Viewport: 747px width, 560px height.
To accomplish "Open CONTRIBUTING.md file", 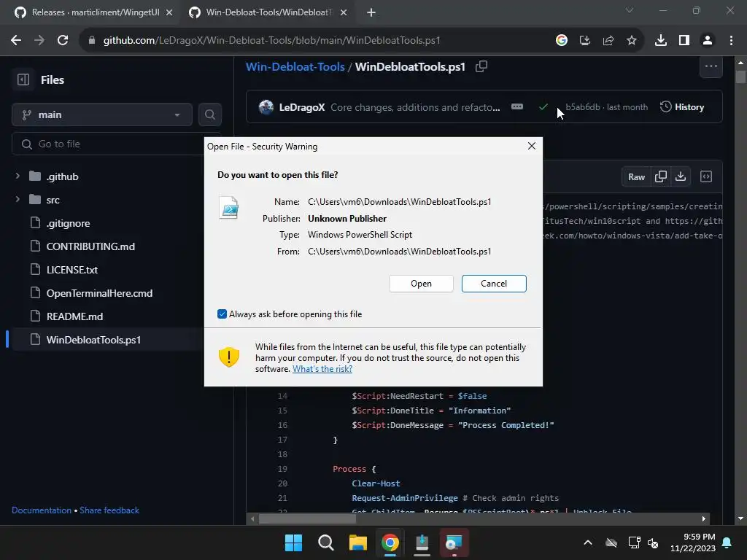I will pos(90,246).
